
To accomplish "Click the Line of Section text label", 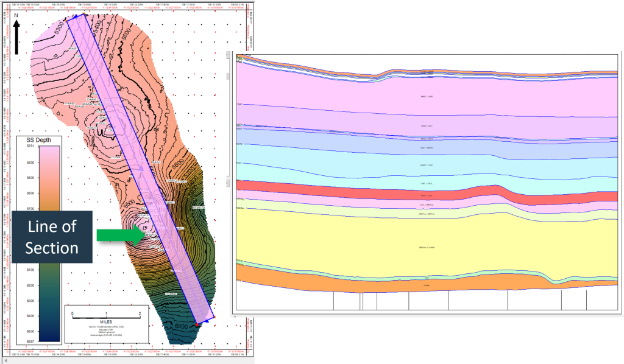I will (52, 237).
